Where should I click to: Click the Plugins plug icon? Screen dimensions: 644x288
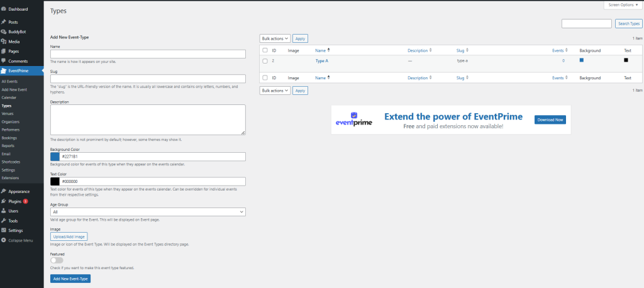tap(4, 201)
